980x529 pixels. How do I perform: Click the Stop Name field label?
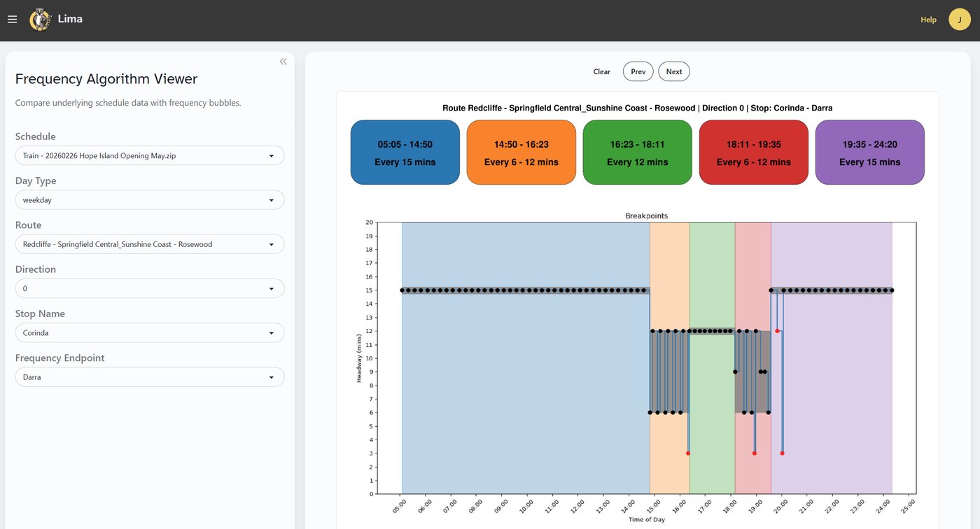click(x=40, y=313)
